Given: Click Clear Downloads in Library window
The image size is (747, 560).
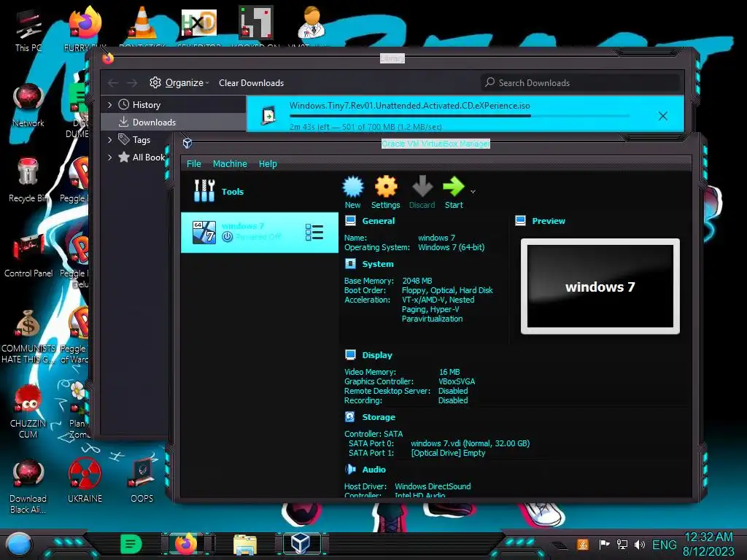Looking at the screenshot, I should tap(251, 83).
